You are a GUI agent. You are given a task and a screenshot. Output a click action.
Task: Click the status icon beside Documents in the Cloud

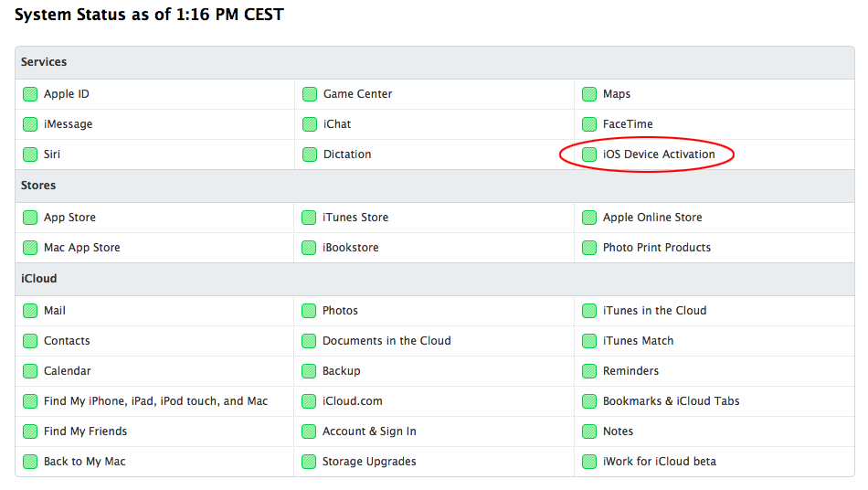coord(309,341)
